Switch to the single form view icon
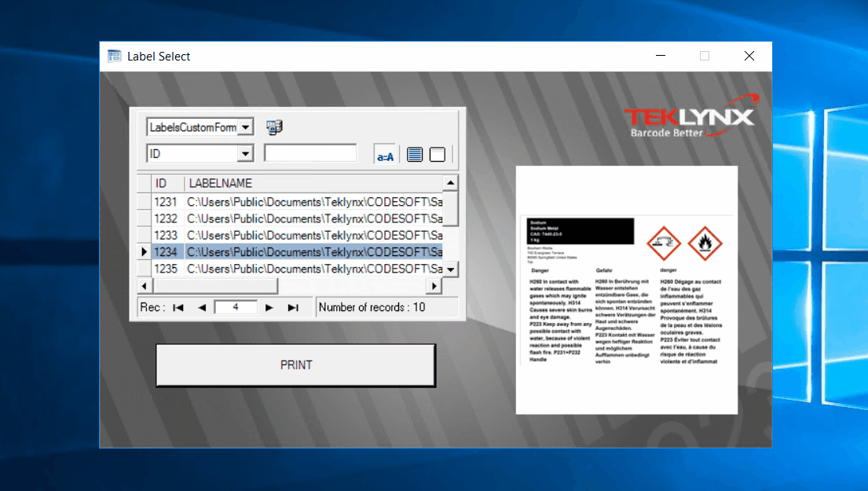This screenshot has height=491, width=868. pyautogui.click(x=438, y=155)
